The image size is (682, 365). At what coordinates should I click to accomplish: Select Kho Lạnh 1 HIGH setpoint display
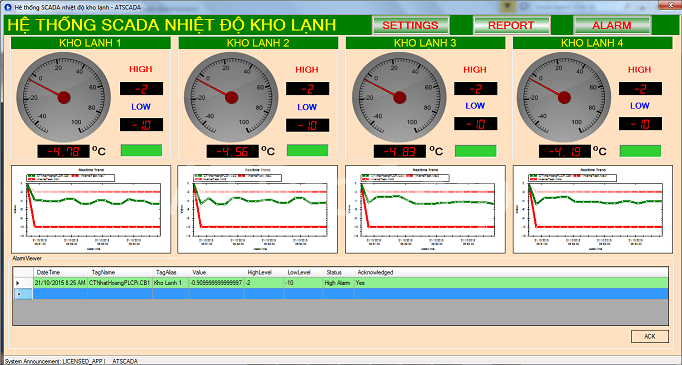coord(141,89)
